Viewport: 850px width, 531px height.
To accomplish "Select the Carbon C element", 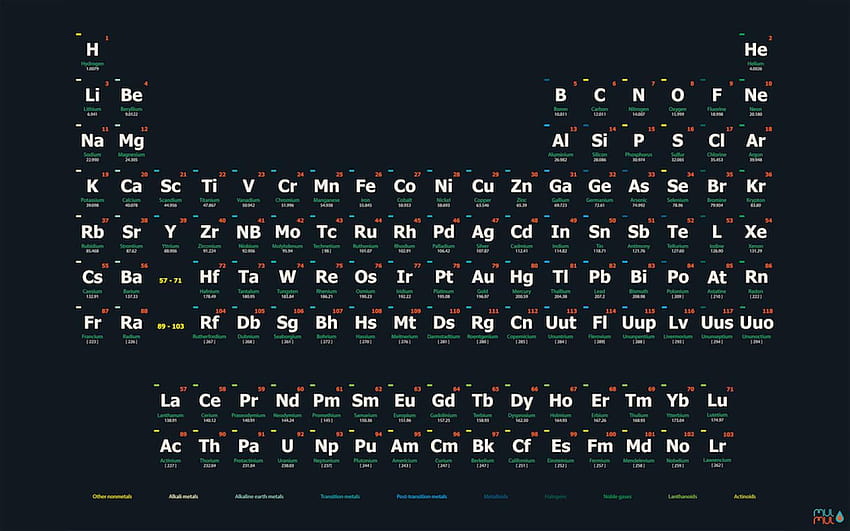I will [600, 98].
